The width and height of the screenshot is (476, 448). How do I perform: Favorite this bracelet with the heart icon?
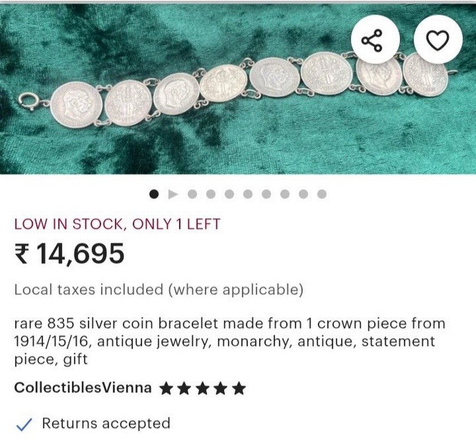(438, 40)
